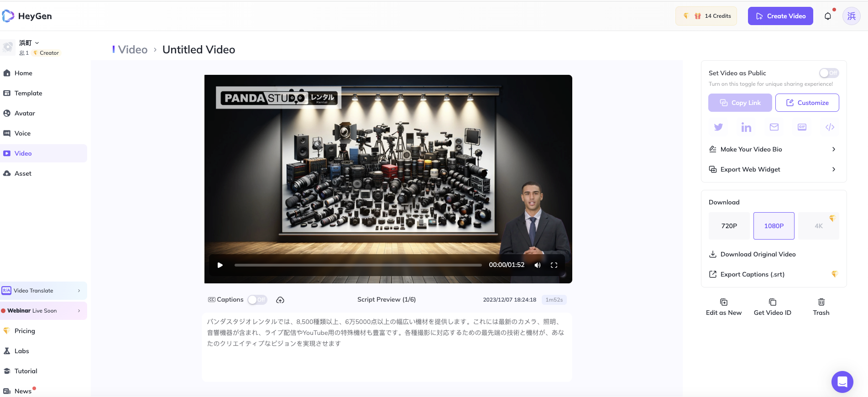Image resolution: width=868 pixels, height=397 pixels.
Task: Toggle Set Video as Public
Action: tap(829, 73)
